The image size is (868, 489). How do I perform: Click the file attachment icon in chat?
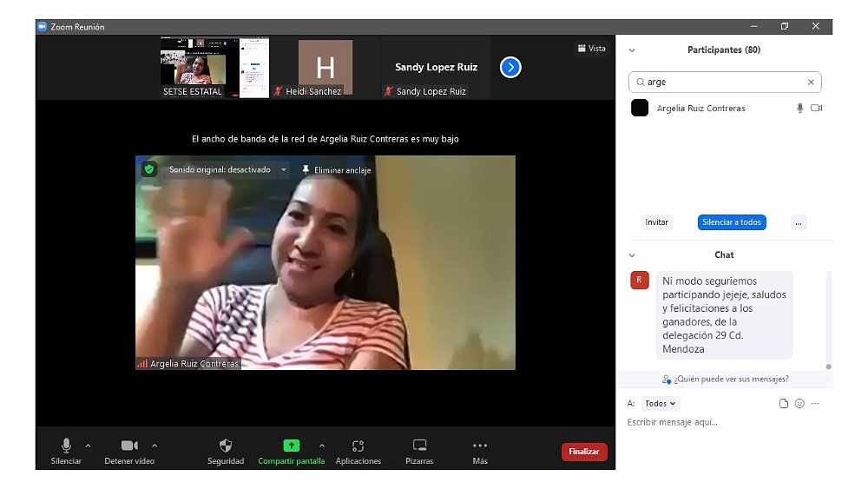pyautogui.click(x=784, y=404)
